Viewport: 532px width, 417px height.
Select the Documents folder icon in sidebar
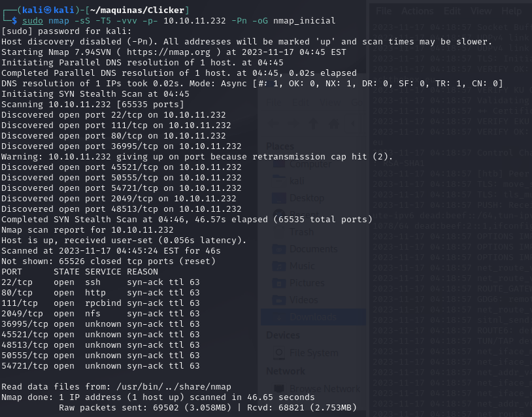click(x=280, y=249)
